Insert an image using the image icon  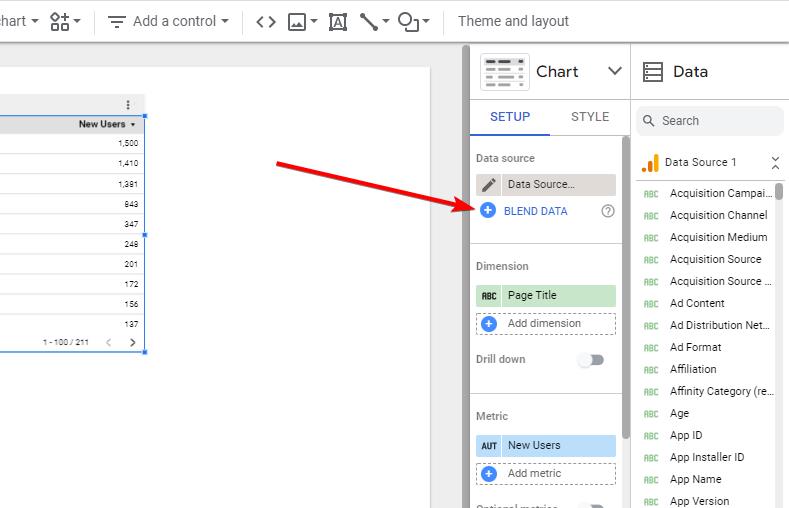pyautogui.click(x=297, y=22)
